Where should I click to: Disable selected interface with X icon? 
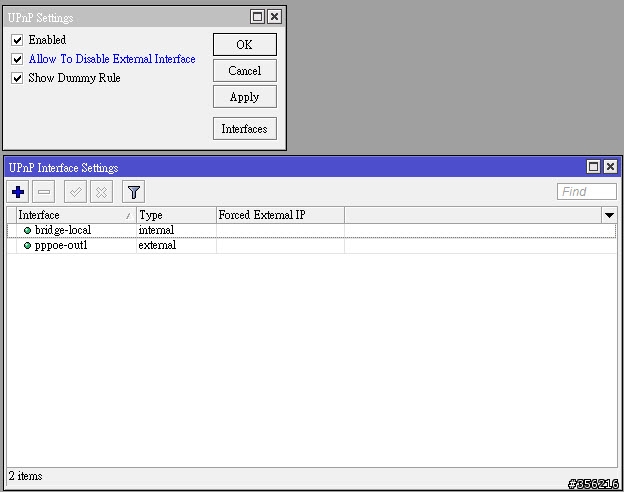coord(101,192)
